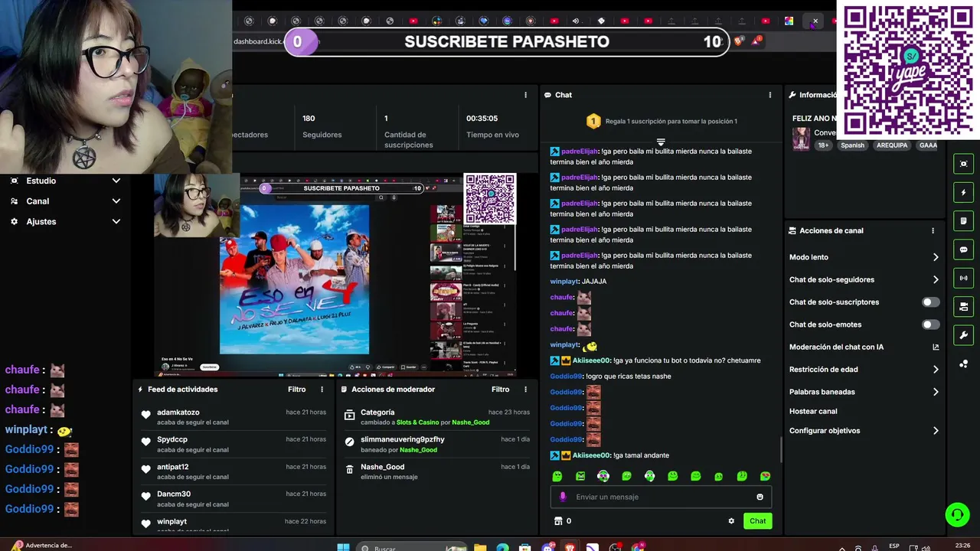Select the angry green square emote
The image size is (980, 551).
(x=580, y=476)
